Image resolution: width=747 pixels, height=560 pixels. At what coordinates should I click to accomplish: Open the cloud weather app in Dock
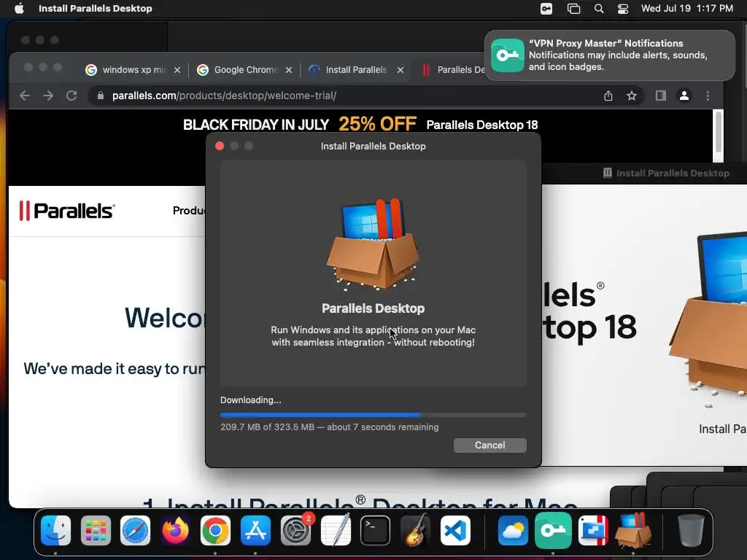point(513,531)
